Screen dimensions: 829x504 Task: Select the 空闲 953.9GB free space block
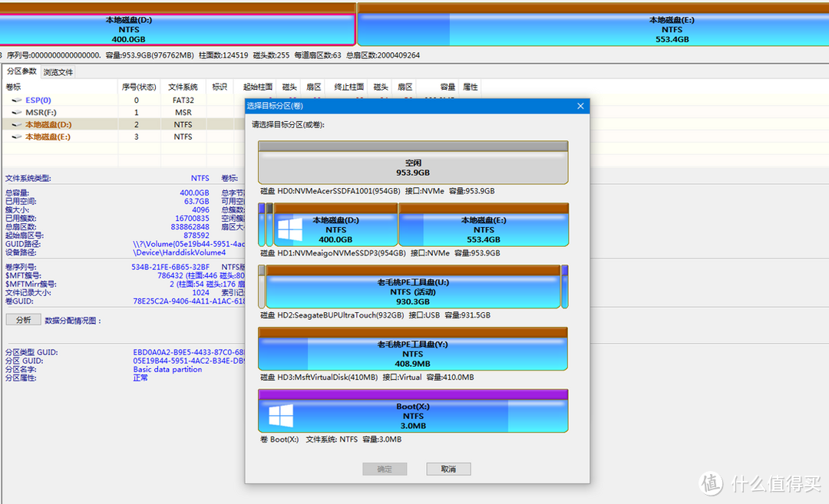pyautogui.click(x=413, y=167)
